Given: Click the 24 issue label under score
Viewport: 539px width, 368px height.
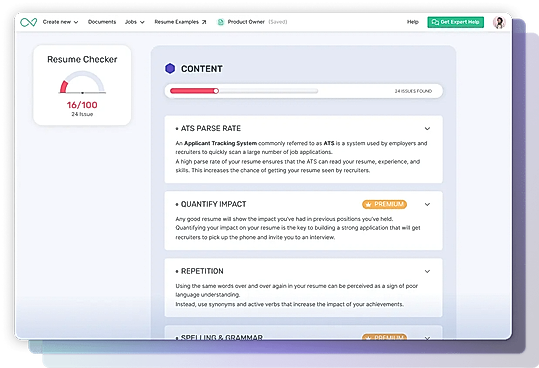Looking at the screenshot, I should 82,114.
